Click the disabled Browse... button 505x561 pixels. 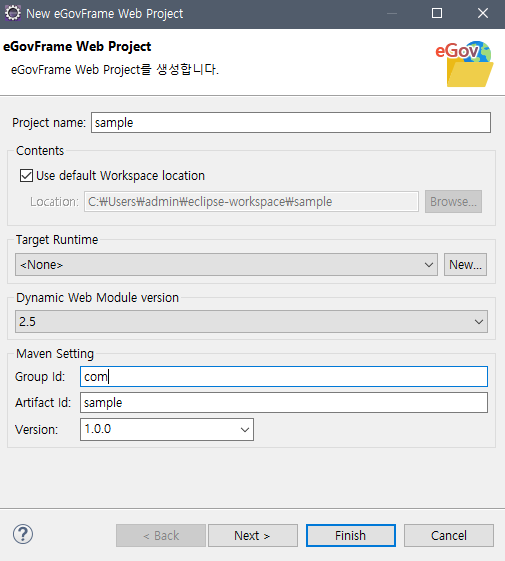point(453,202)
